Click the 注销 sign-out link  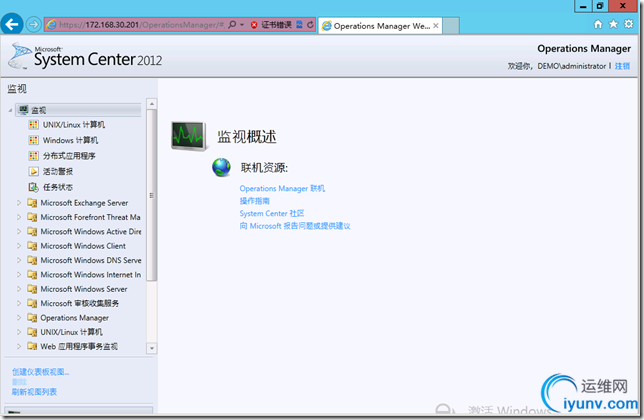(x=622, y=66)
